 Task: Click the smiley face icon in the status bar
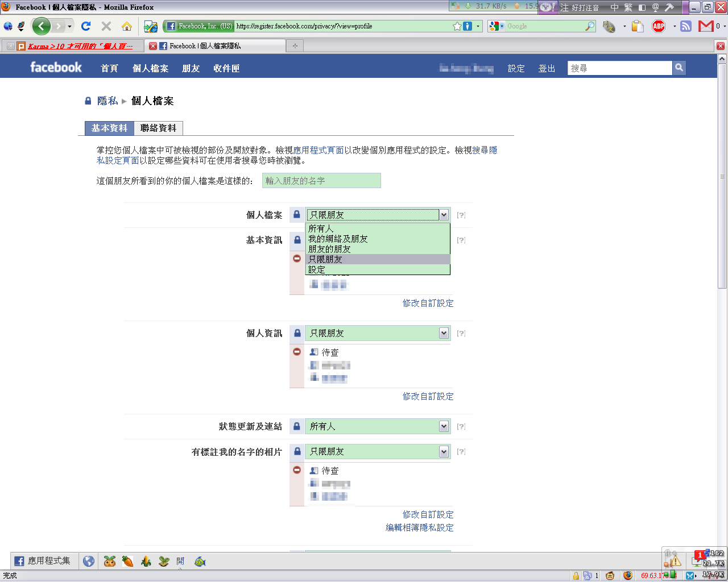coord(610,576)
